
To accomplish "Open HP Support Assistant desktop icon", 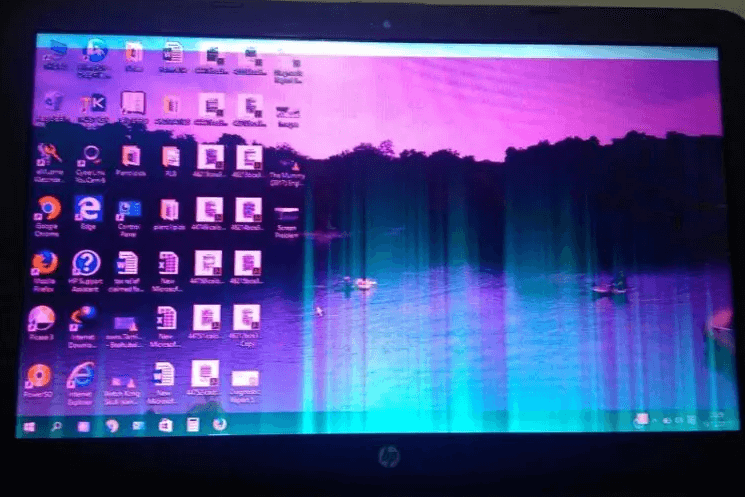I will point(87,263).
